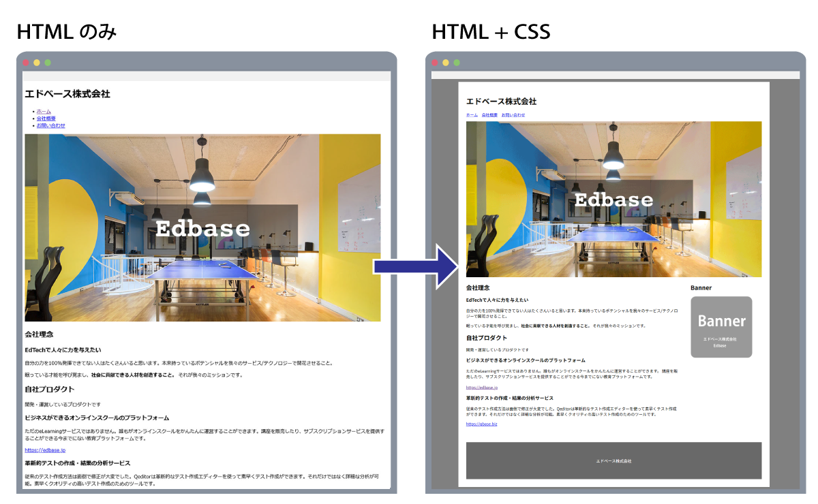818x504 pixels.
Task: Follow the https://edbase.jp link in left window
Action: pyautogui.click(x=45, y=450)
